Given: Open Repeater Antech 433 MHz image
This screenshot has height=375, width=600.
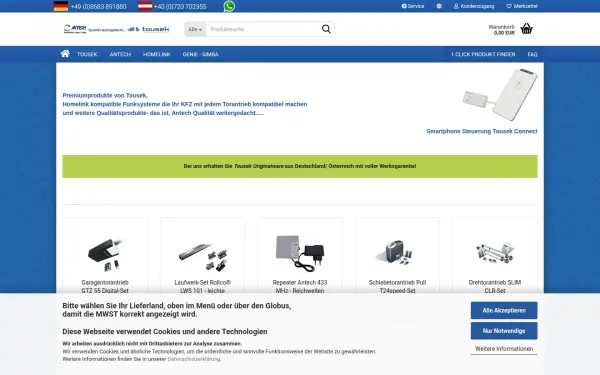Looking at the screenshot, I should click(300, 253).
